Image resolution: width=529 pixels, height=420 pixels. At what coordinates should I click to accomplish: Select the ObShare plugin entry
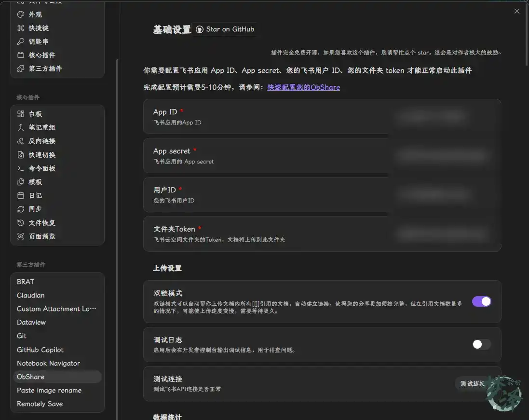tap(57, 377)
